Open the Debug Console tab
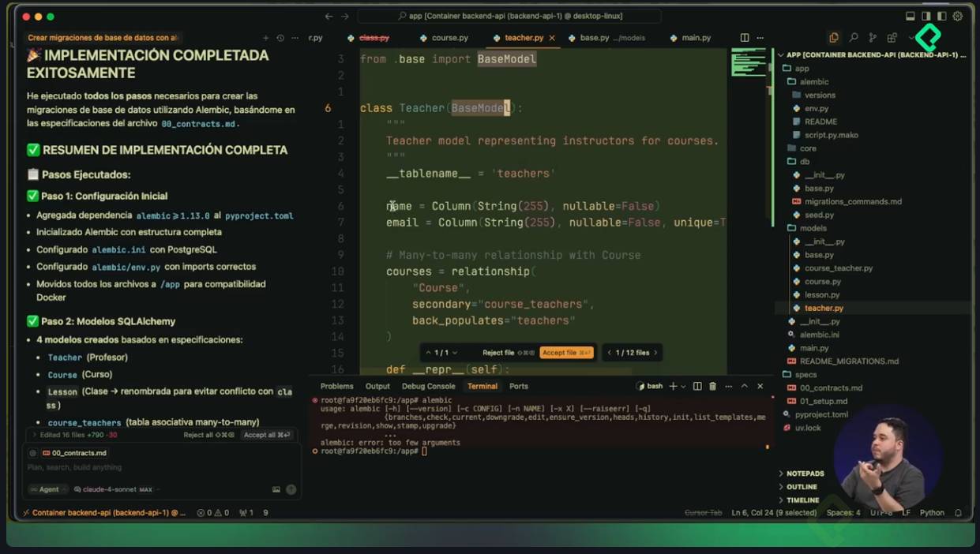Viewport: 980px width, 554px height. [x=429, y=386]
